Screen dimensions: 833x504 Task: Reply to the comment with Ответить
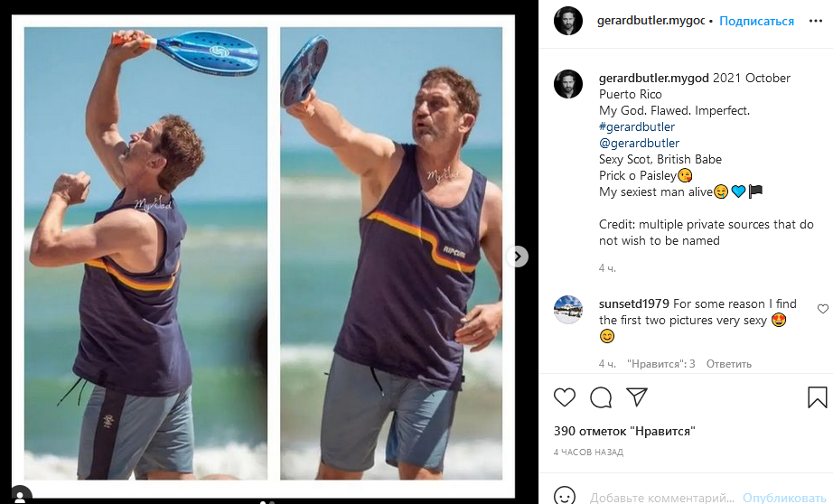pos(728,364)
